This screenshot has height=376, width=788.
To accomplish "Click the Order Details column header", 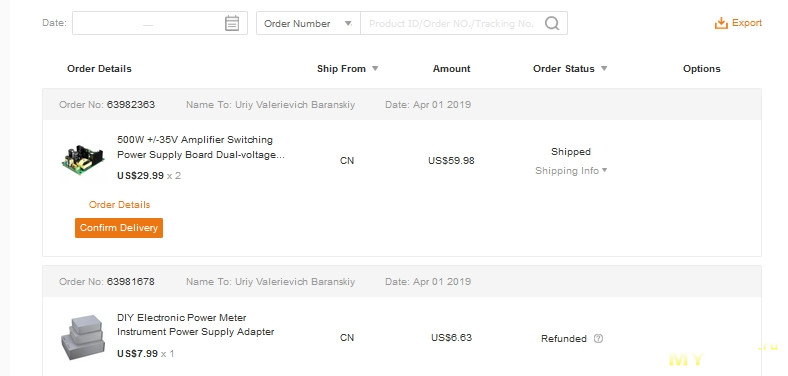I will coord(100,69).
